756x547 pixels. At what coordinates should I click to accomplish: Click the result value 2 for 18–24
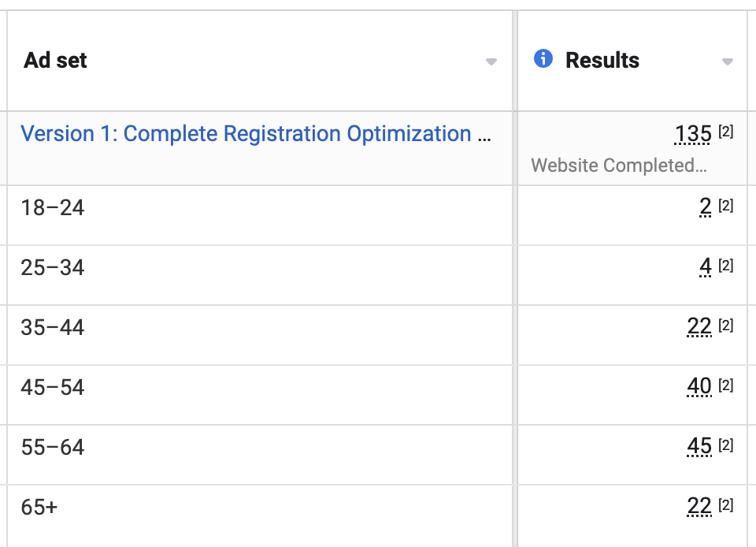point(706,207)
